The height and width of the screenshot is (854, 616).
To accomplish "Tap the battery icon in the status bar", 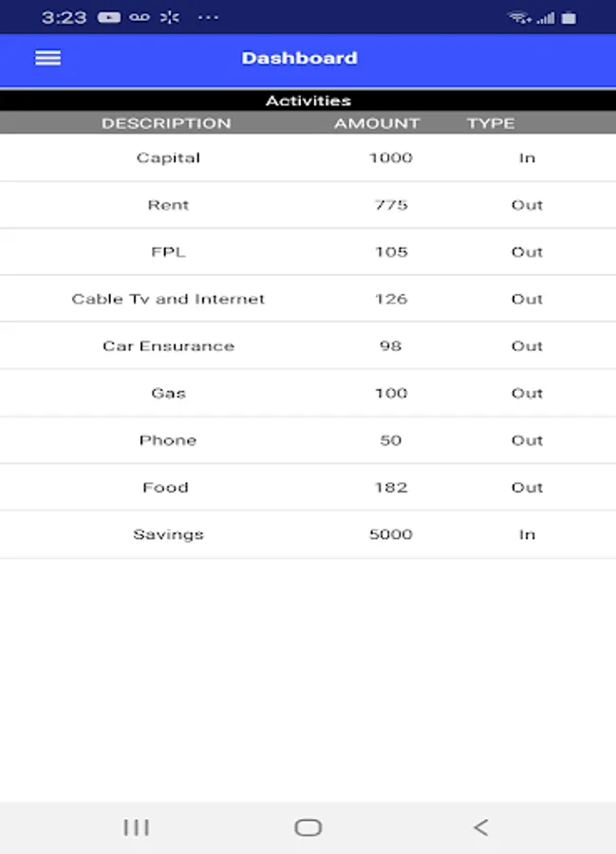I will 567,16.
